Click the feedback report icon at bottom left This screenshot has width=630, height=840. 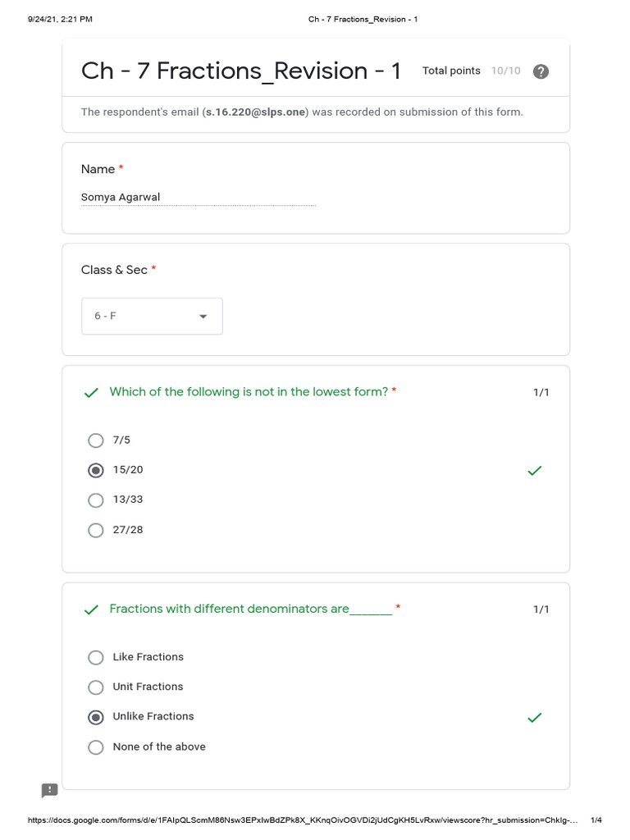[50, 790]
